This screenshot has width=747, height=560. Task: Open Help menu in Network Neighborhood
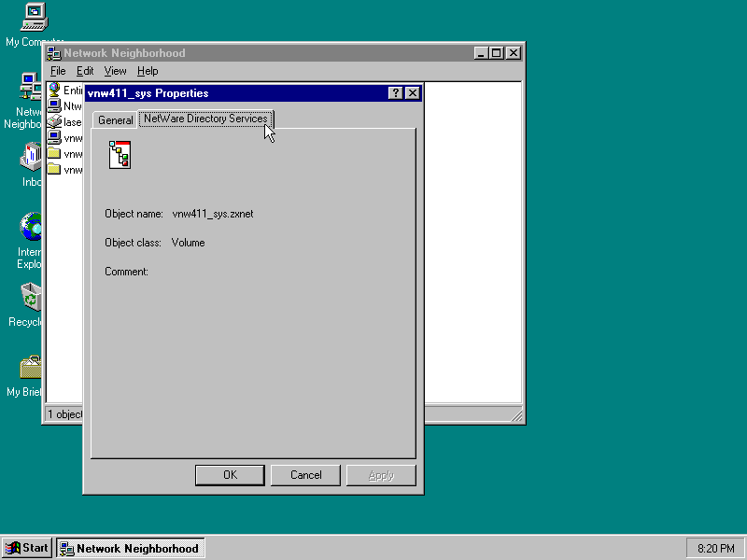pos(148,71)
